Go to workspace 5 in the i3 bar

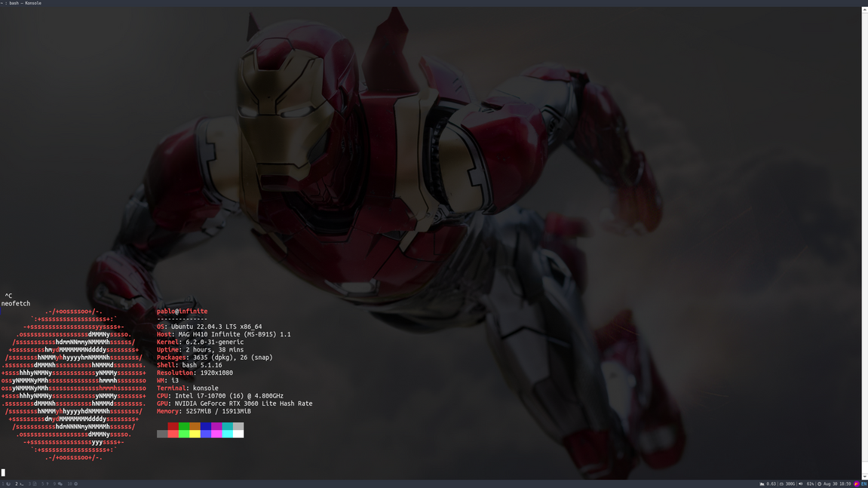coord(44,483)
